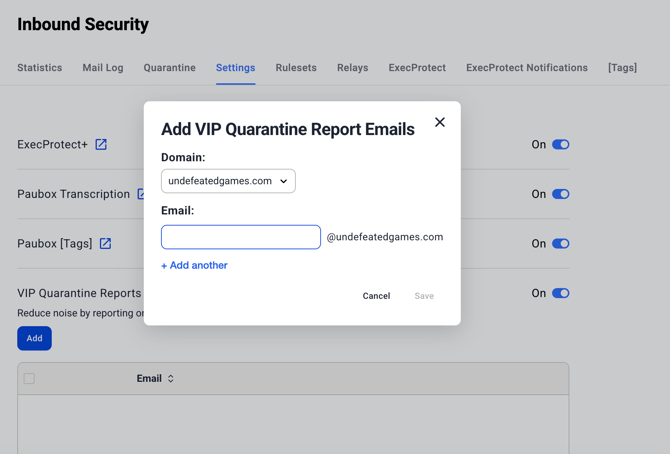Viewport: 670px width, 454px height.
Task: View the ExecProtect Notifications tab
Action: point(526,68)
